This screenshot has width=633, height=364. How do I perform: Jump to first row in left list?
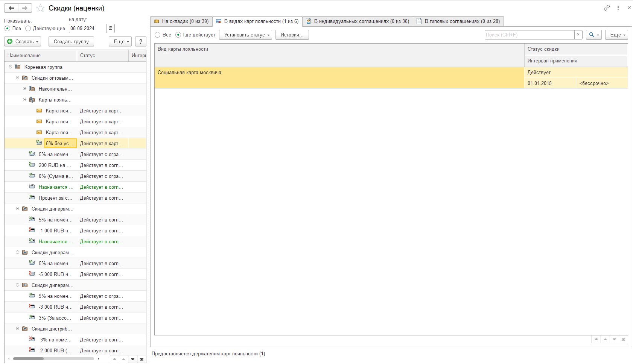(115, 359)
